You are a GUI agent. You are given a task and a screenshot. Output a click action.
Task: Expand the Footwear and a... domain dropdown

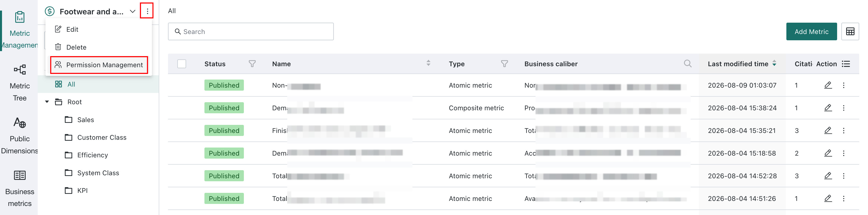point(133,12)
